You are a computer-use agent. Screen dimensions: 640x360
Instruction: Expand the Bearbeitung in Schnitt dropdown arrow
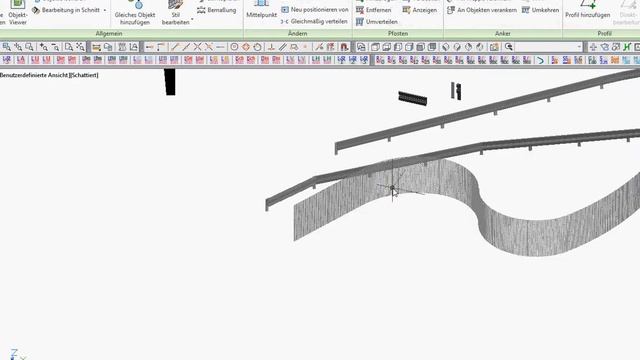click(105, 10)
